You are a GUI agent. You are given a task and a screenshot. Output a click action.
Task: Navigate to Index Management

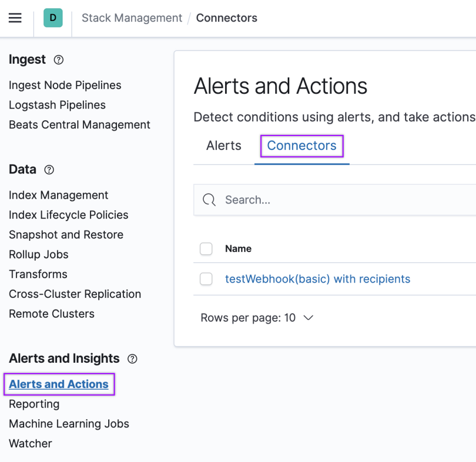58,195
